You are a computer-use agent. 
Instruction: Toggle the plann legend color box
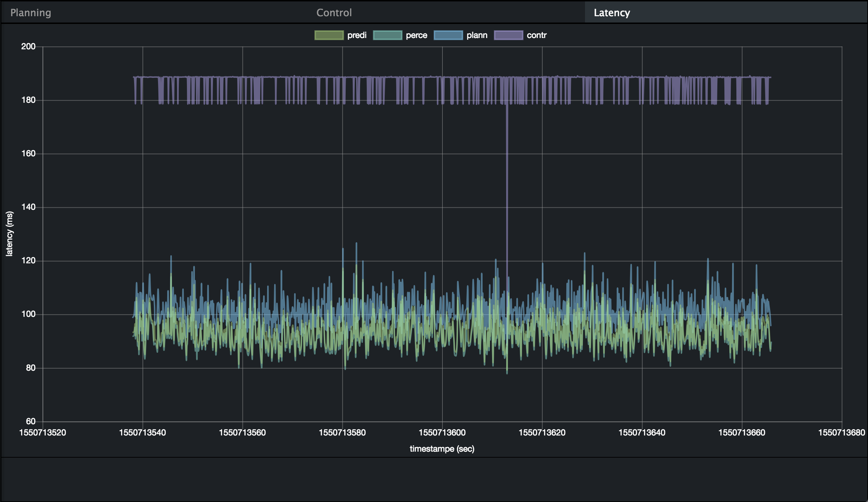pos(448,35)
